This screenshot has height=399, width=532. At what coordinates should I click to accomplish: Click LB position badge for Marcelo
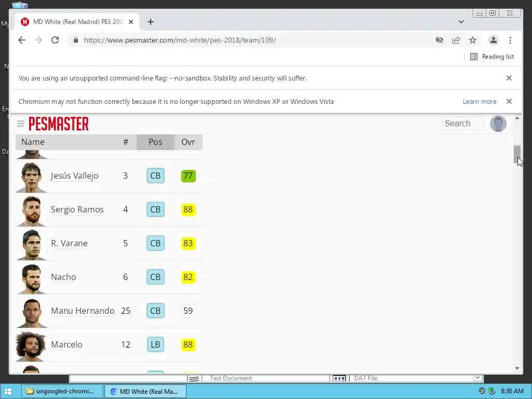click(x=155, y=344)
